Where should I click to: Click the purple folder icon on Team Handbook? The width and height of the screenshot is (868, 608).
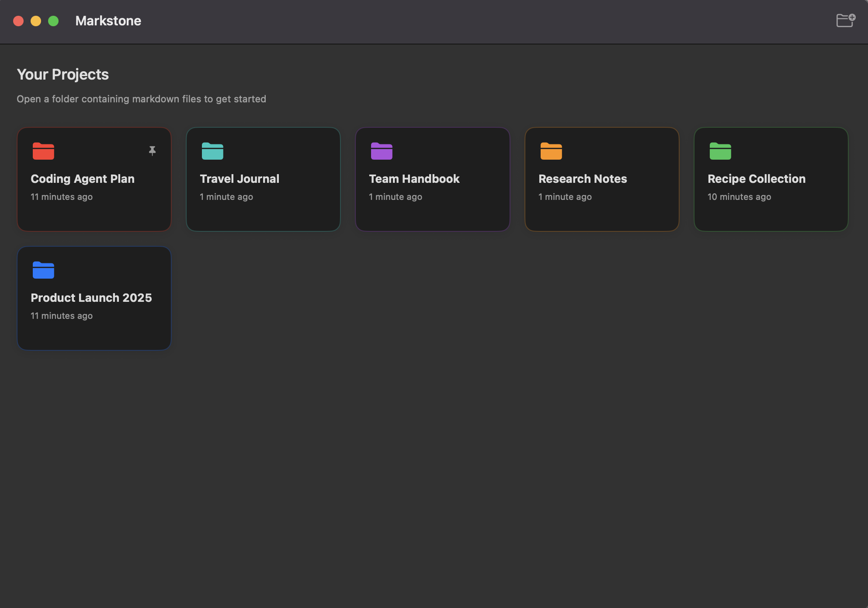382,151
